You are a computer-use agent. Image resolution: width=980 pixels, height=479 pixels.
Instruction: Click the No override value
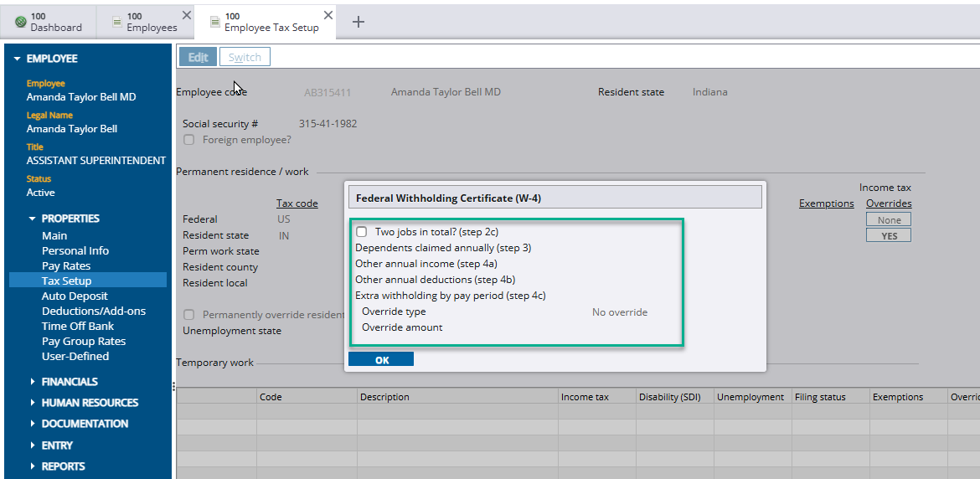[x=619, y=312]
